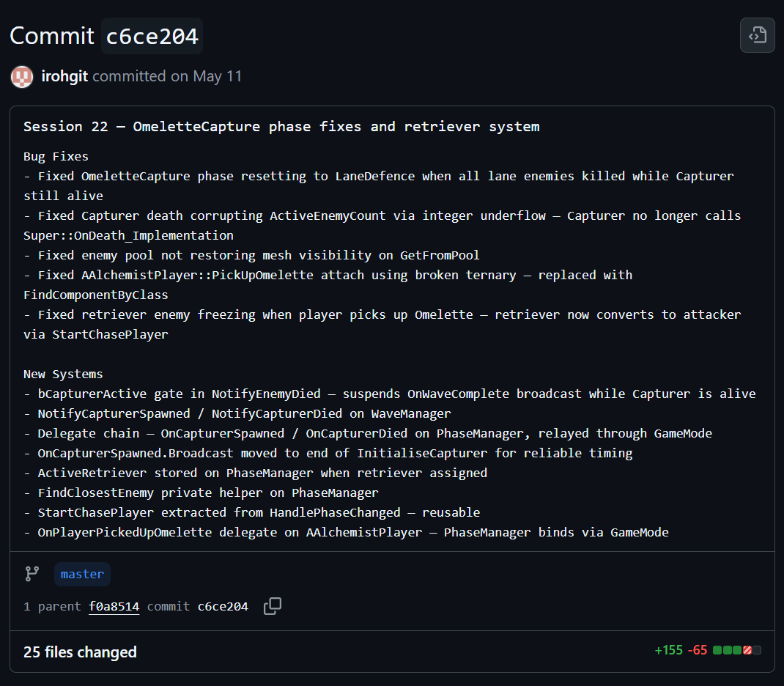The width and height of the screenshot is (784, 686).
Task: Click the FindClosestEnemy private helper line
Action: (201, 493)
